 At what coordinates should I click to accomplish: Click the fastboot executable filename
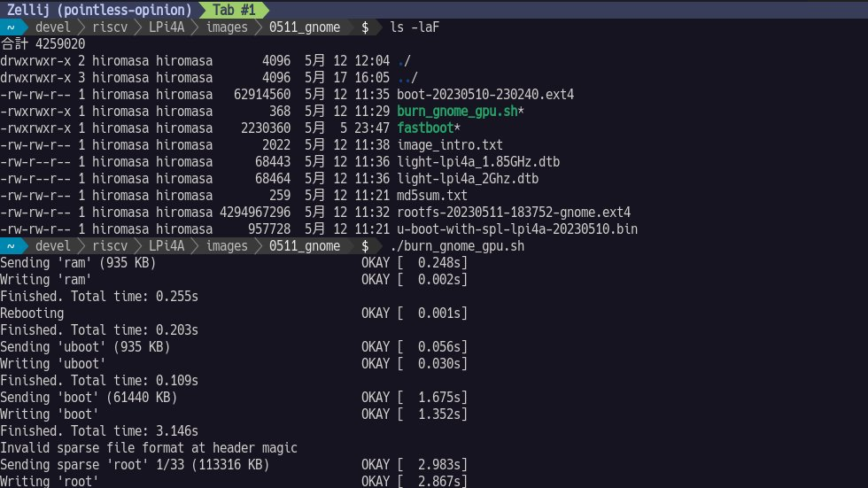click(x=425, y=128)
